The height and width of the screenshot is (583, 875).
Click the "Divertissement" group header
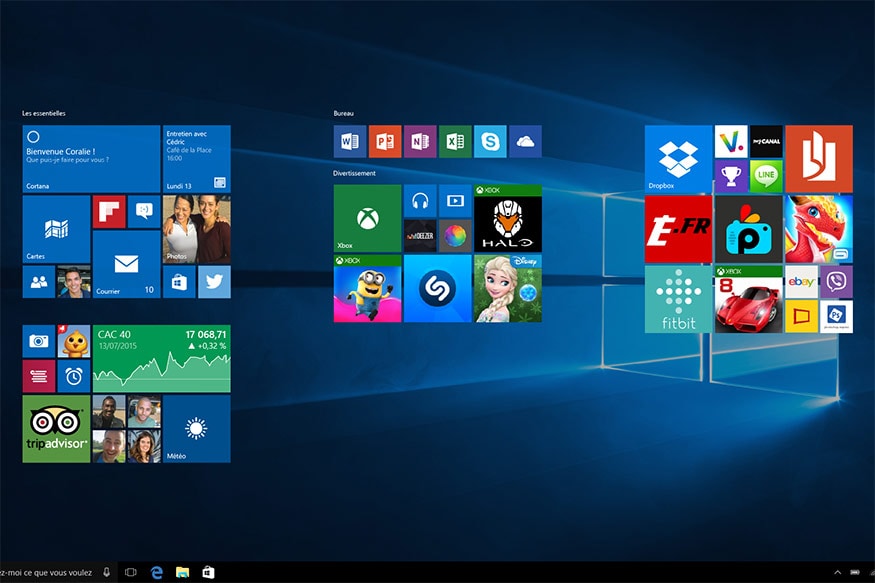[x=354, y=173]
